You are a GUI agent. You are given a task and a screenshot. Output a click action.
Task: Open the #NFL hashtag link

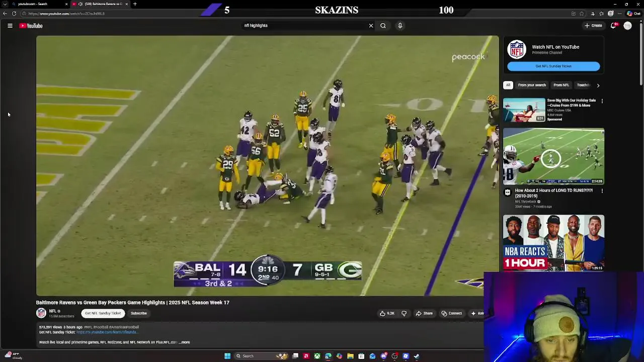[89, 327]
